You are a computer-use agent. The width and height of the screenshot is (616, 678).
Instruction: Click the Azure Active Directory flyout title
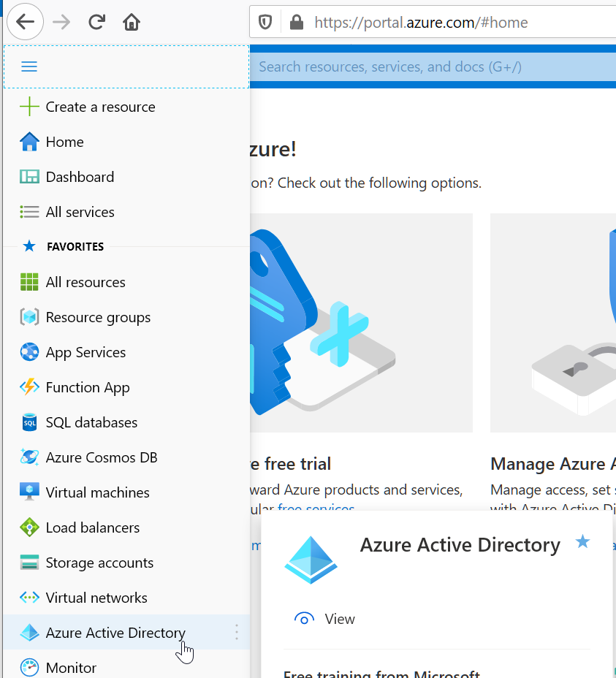[460, 545]
